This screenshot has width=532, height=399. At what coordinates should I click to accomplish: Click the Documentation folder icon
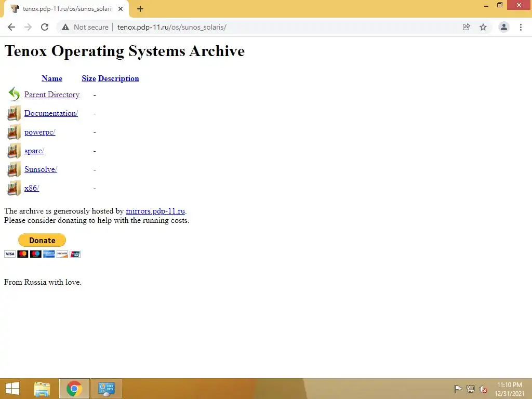[x=14, y=113]
